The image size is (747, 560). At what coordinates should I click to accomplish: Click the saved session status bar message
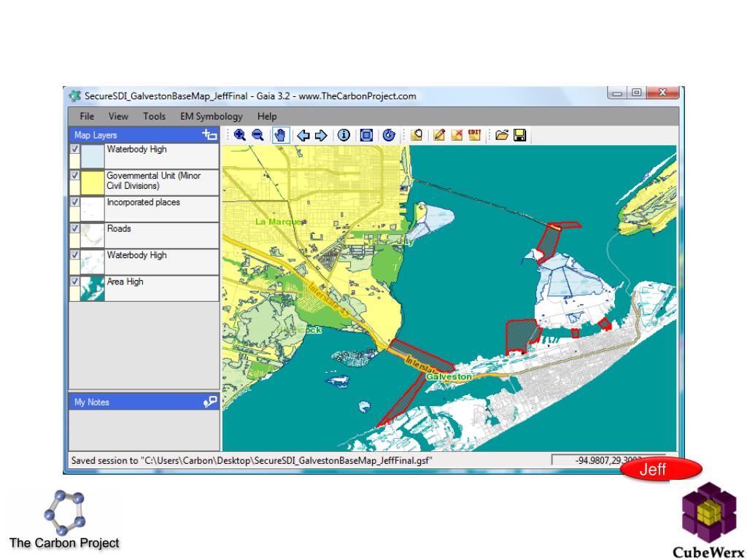[x=252, y=461]
